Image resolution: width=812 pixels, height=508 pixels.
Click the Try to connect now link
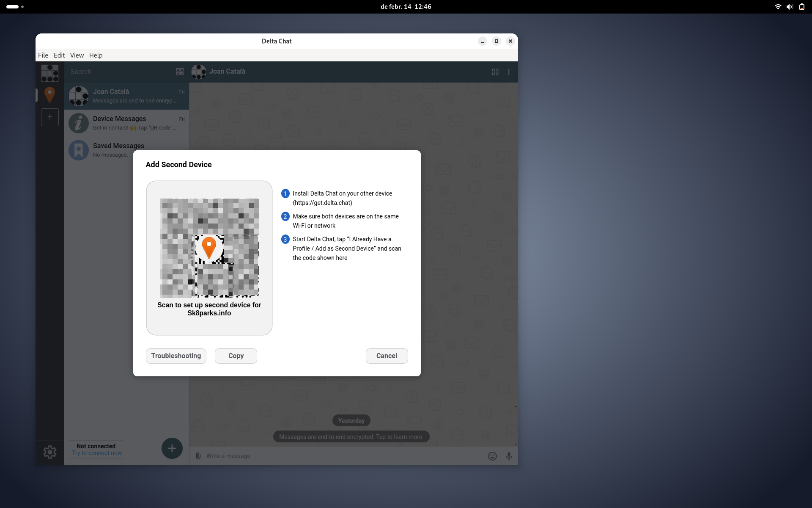coord(96,453)
